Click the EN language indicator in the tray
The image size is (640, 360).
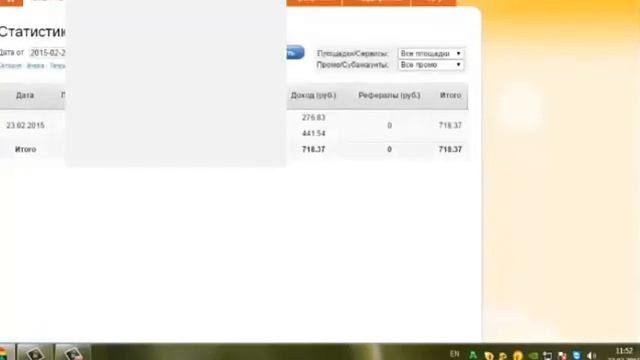point(454,354)
